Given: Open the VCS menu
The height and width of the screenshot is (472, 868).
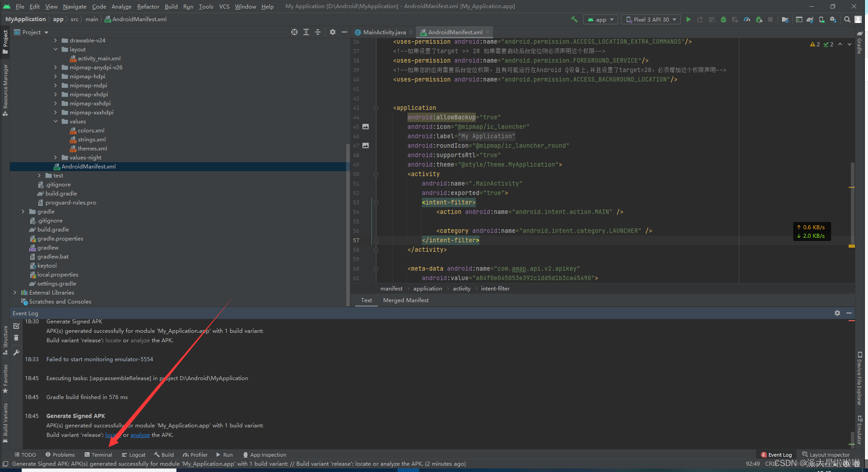Looking at the screenshot, I should [224, 6].
